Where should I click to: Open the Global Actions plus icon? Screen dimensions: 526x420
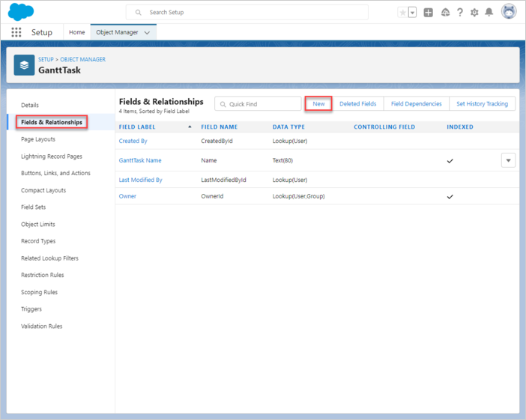point(429,13)
